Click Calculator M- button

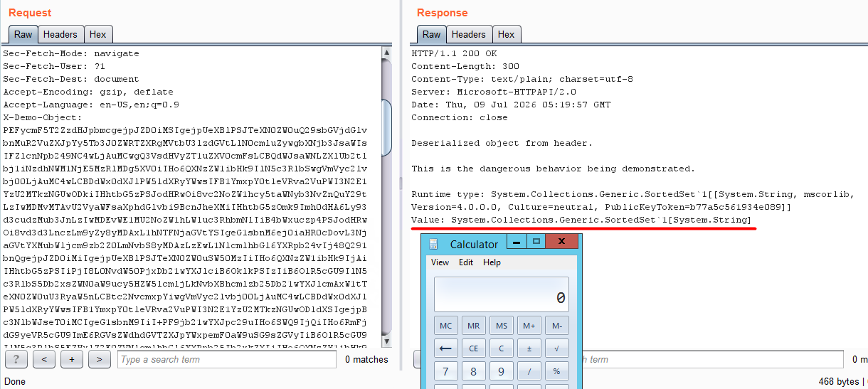[556, 326]
